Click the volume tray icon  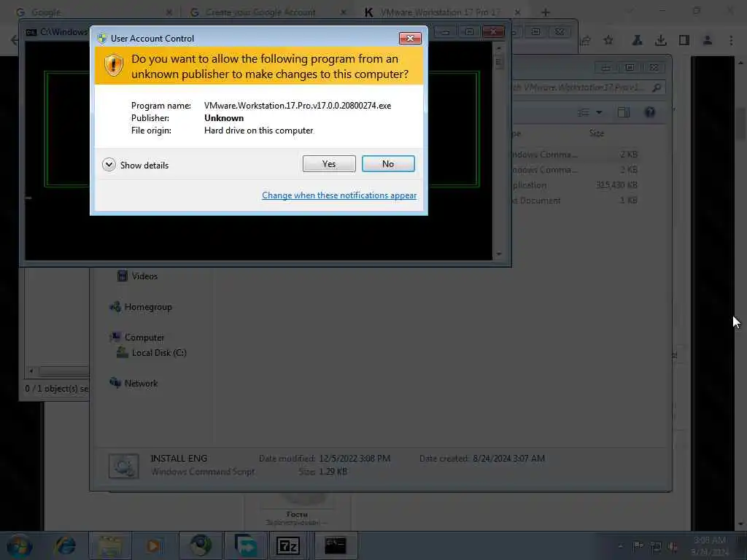coord(673,547)
